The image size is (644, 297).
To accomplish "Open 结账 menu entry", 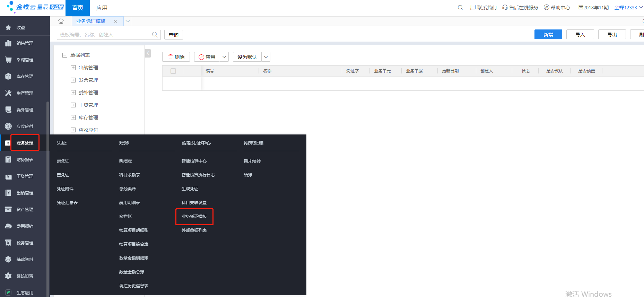I will pyautogui.click(x=248, y=175).
